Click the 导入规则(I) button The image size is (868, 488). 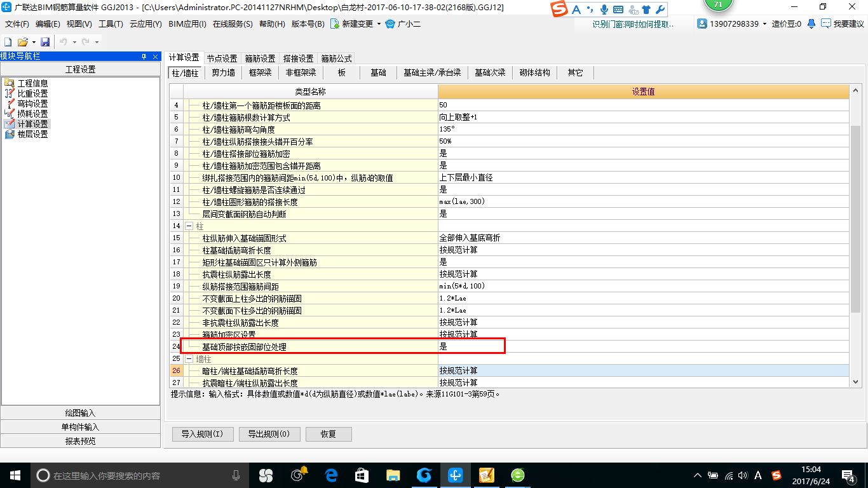202,435
